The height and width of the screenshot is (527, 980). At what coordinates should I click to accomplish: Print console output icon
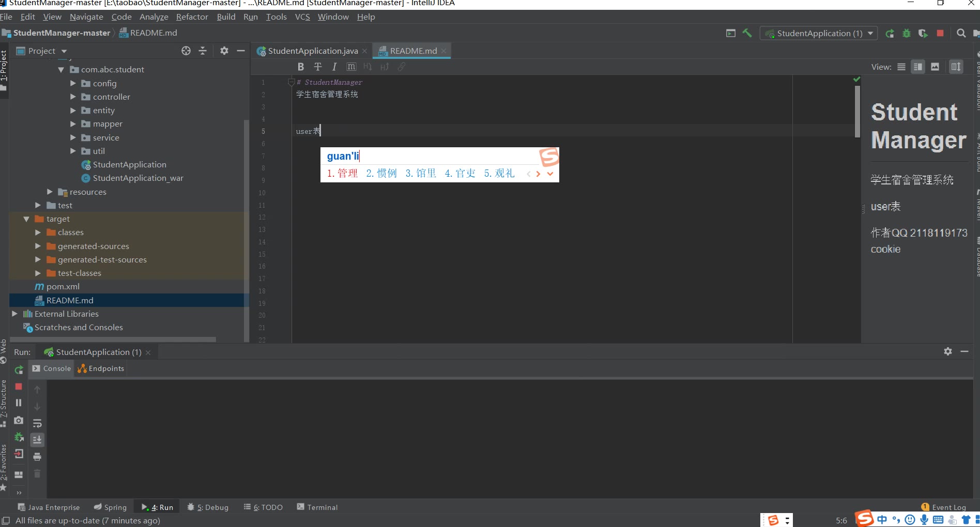coord(37,457)
